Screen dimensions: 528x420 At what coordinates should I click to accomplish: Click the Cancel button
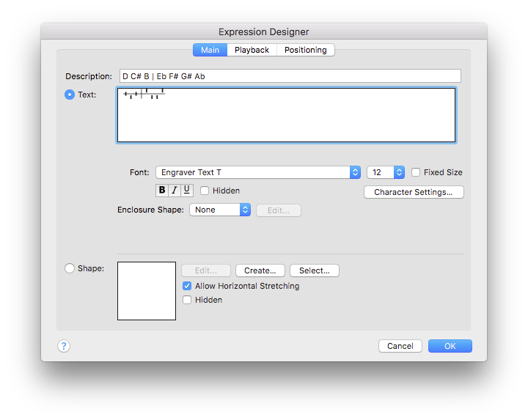400,346
